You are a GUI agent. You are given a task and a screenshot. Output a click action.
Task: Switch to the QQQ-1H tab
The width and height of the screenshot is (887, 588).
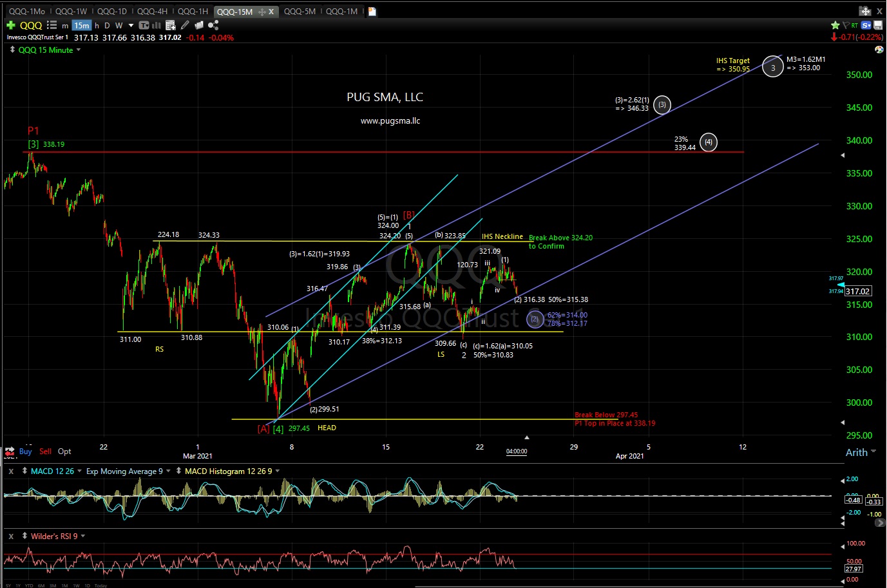pos(193,11)
